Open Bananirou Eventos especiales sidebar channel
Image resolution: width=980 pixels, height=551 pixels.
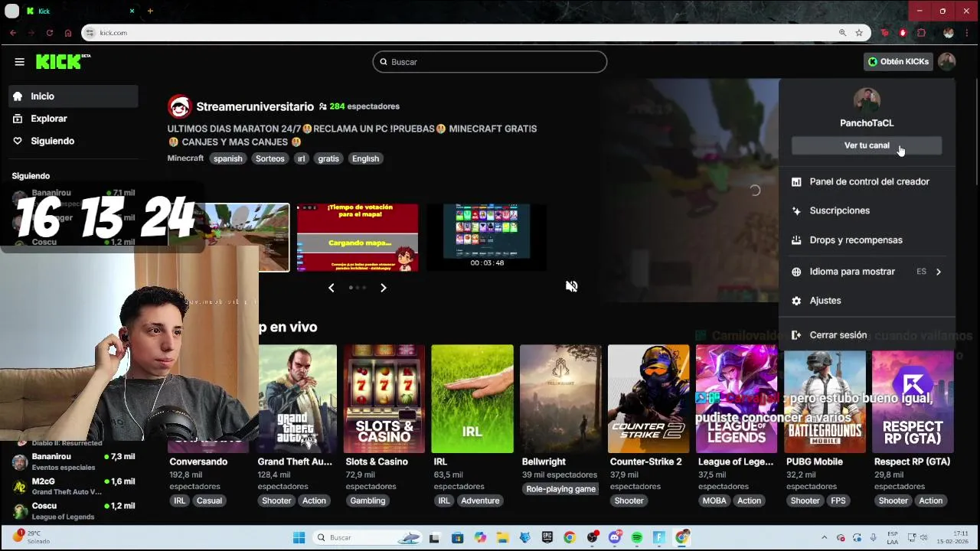pyautogui.click(x=73, y=461)
